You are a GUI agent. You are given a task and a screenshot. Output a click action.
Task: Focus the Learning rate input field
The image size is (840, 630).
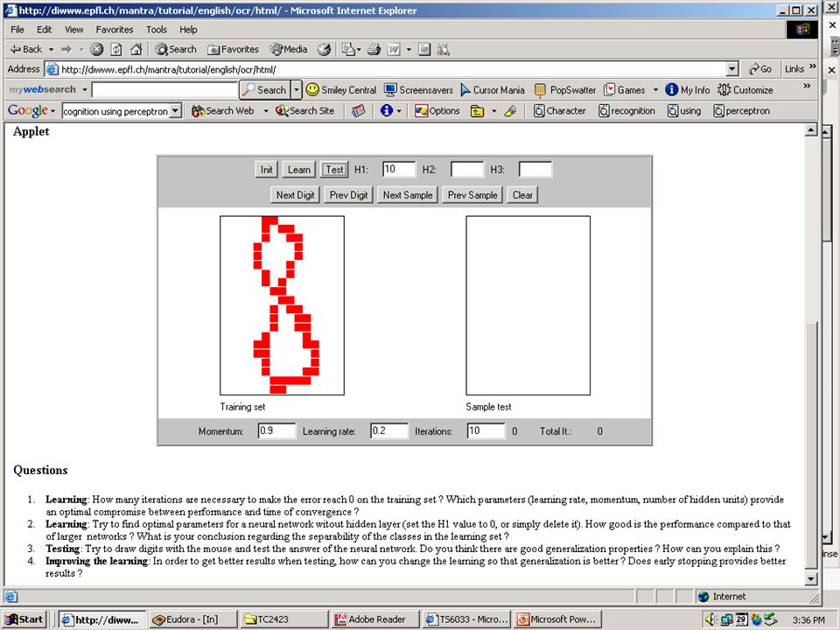388,430
